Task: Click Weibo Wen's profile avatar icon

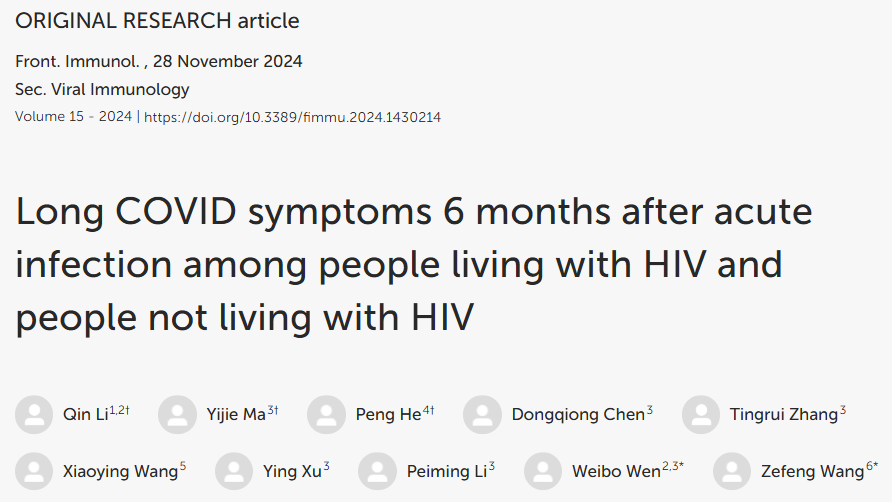Action: point(543,471)
